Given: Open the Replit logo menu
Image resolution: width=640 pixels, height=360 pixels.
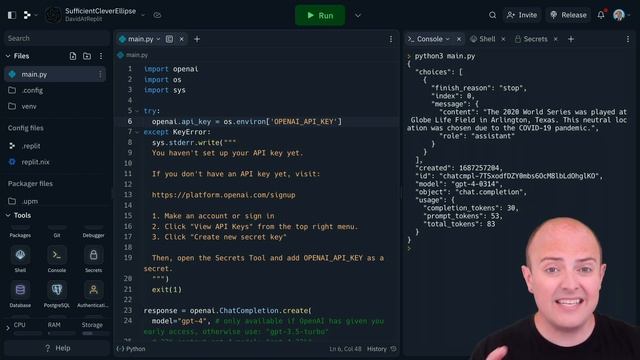Looking at the screenshot, I should pyautogui.click(x=29, y=15).
